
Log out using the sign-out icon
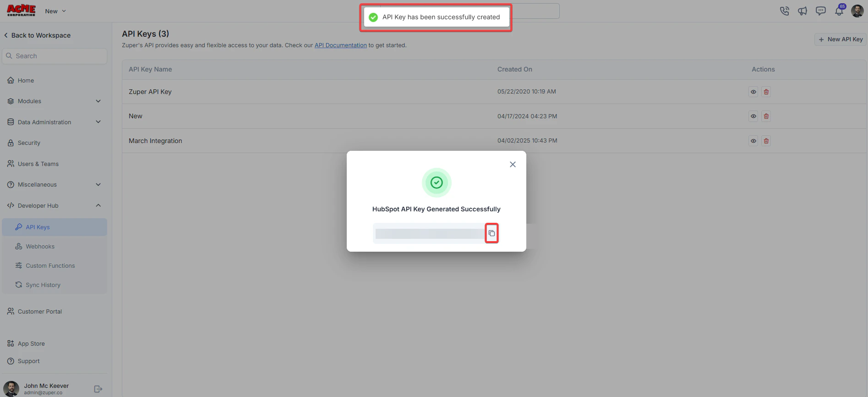pyautogui.click(x=98, y=389)
